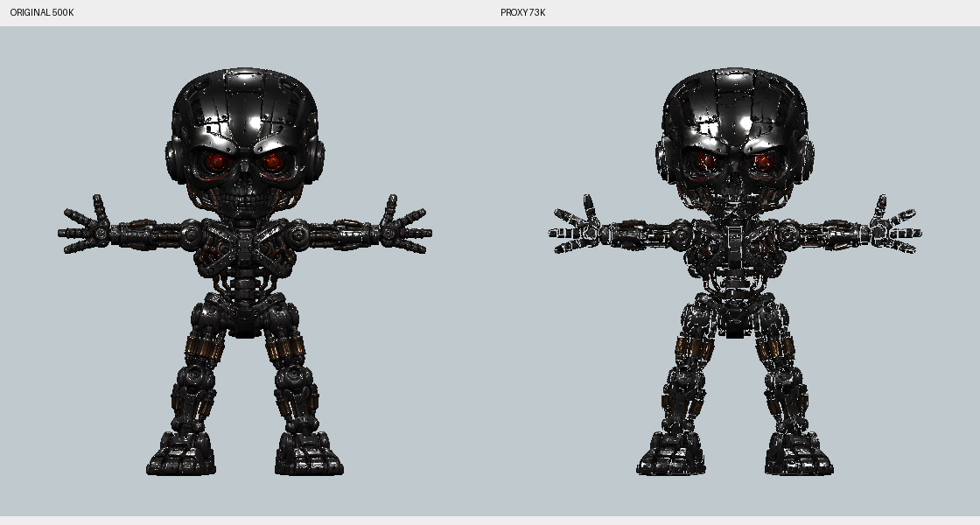Click the ORIGINAL 500K label
This screenshot has width=980, height=525.
(x=42, y=12)
